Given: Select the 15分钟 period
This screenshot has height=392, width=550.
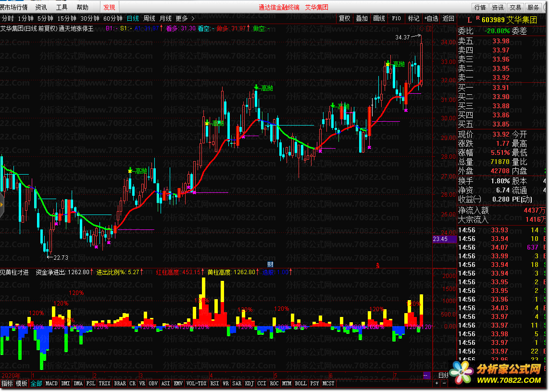Looking at the screenshot, I should pos(67,18).
